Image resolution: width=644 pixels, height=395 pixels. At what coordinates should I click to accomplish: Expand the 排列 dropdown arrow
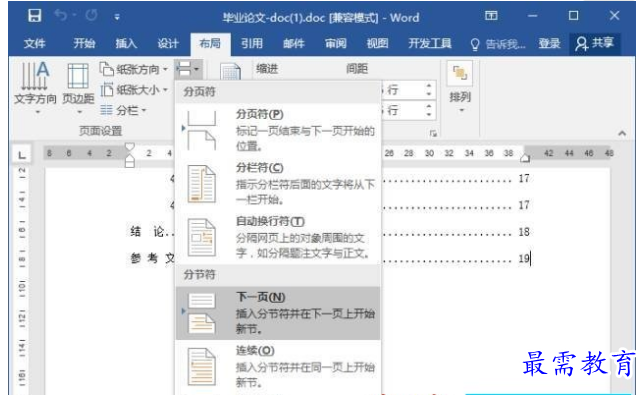coord(461,110)
